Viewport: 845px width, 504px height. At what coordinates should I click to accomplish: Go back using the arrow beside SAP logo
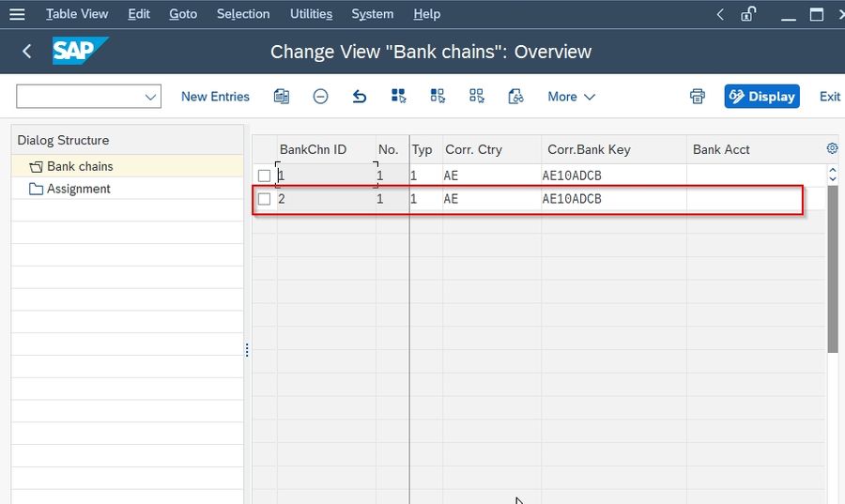(27, 52)
